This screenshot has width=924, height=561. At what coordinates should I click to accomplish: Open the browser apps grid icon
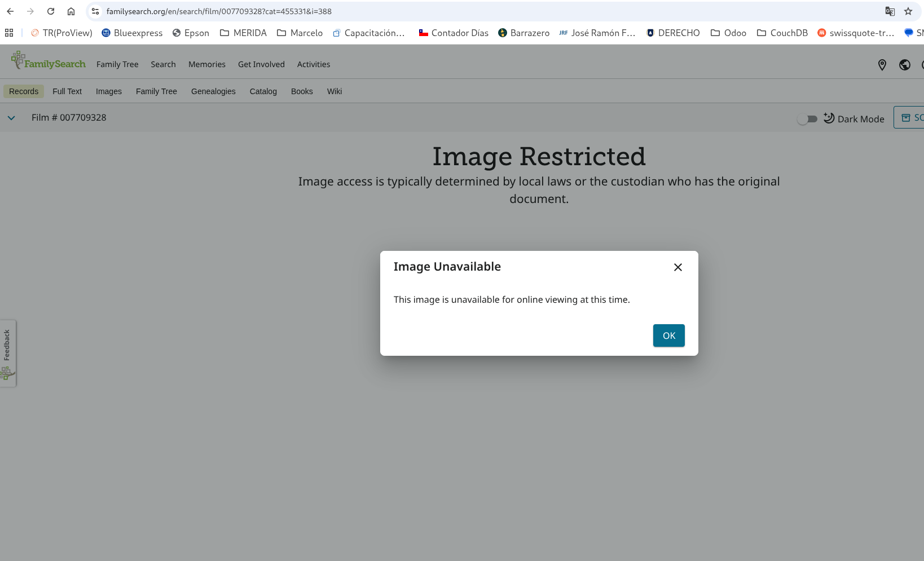pyautogui.click(x=9, y=33)
